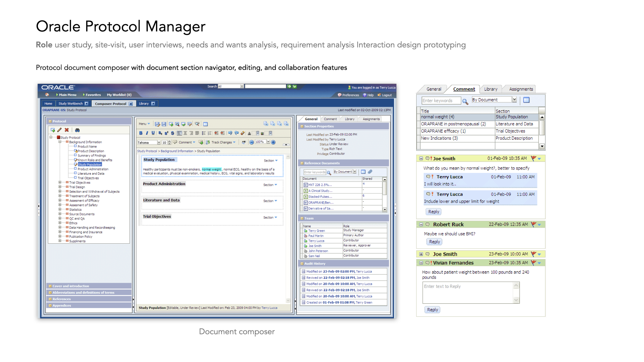Collapse Joe Smith's 01-Feb-09 comment thread
Viewport: 644px width, 362px height.
(x=421, y=159)
